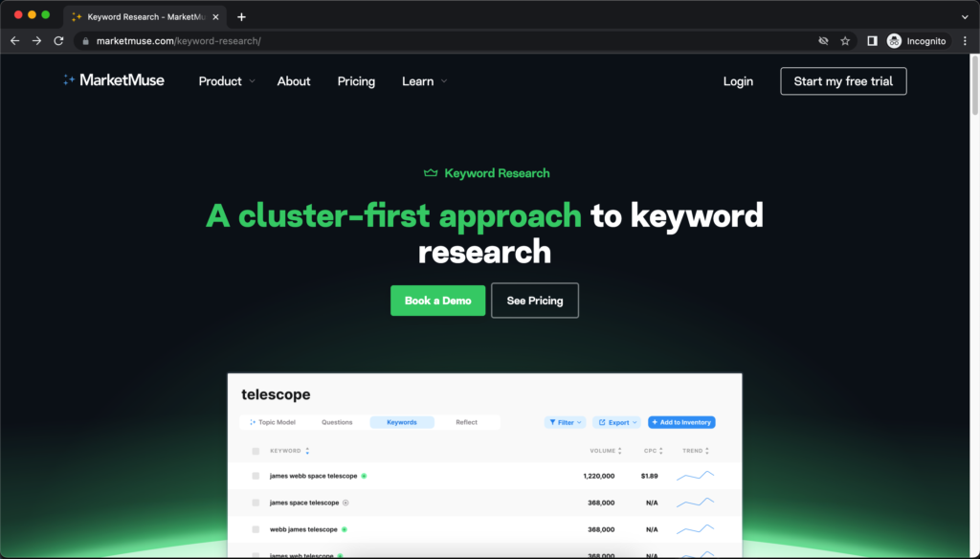Viewport: 980px width, 559px height.
Task: Click the telescope heading text
Action: coord(276,394)
